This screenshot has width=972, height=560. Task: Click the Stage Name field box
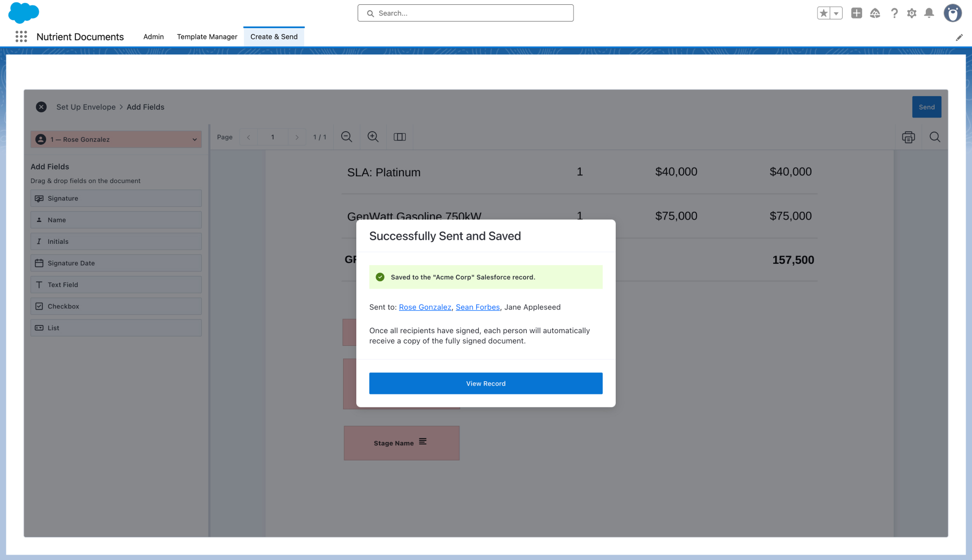tap(401, 443)
